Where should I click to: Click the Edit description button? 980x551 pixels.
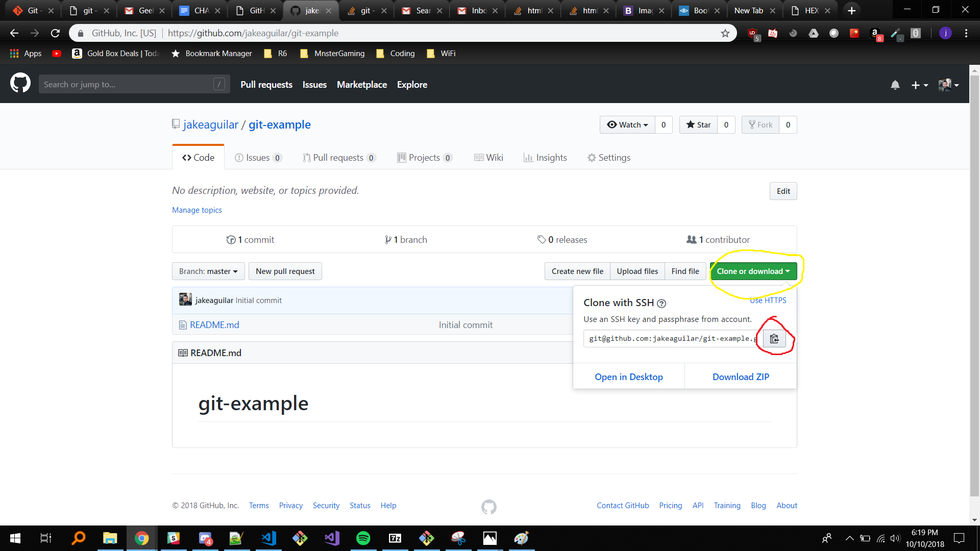[783, 191]
